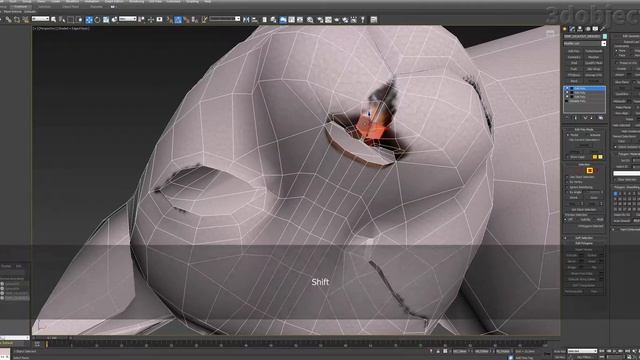Toggle the Angle Snap icon
This screenshot has width=640, height=360.
pyautogui.click(x=178, y=19)
